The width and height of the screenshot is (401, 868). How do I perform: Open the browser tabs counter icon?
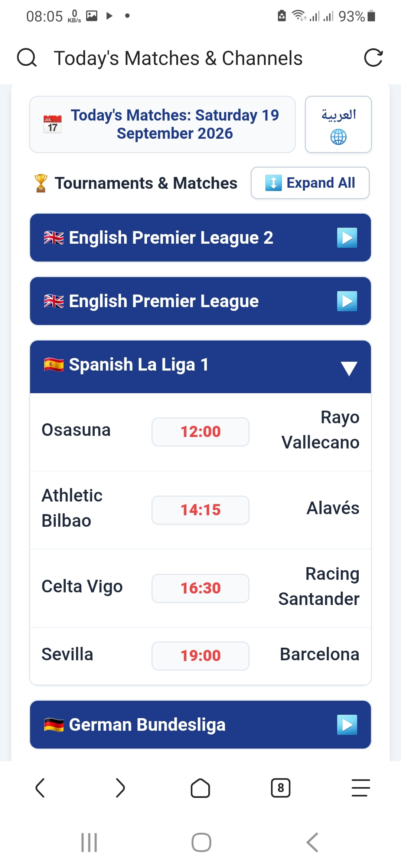click(x=281, y=788)
